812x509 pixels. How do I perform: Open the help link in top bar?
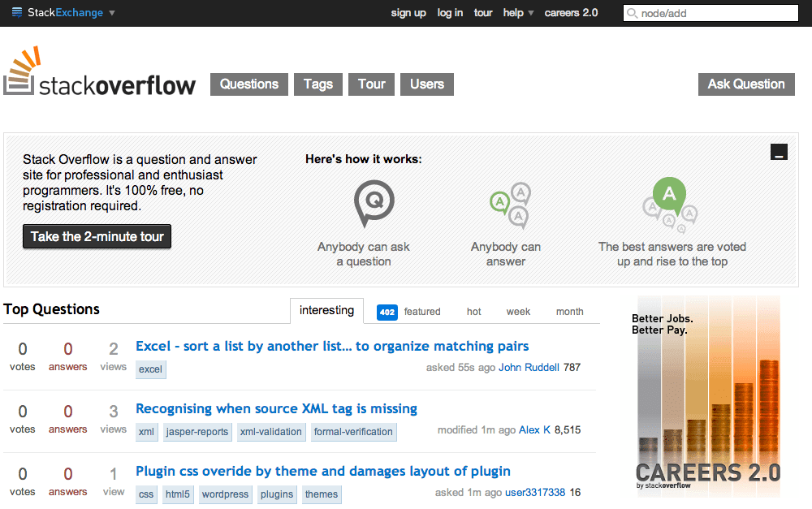pos(513,13)
